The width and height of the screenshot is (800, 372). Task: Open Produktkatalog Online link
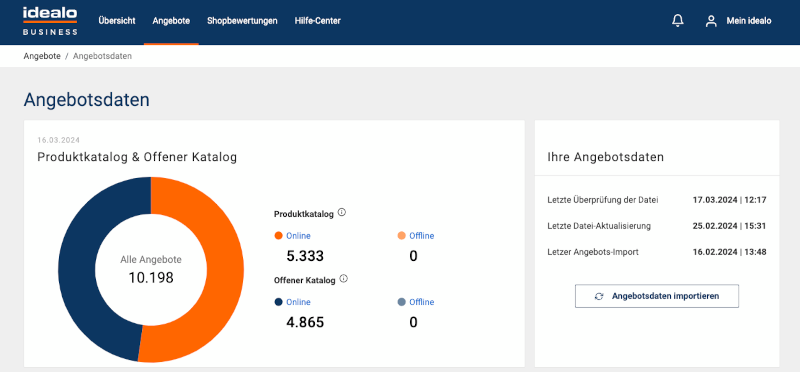pos(298,236)
